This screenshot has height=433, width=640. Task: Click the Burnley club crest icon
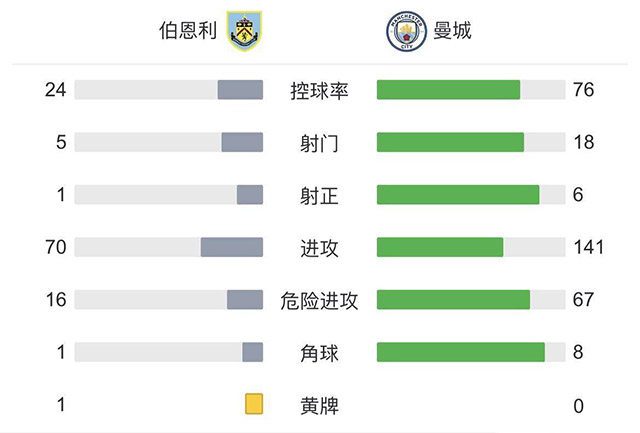[x=241, y=32]
